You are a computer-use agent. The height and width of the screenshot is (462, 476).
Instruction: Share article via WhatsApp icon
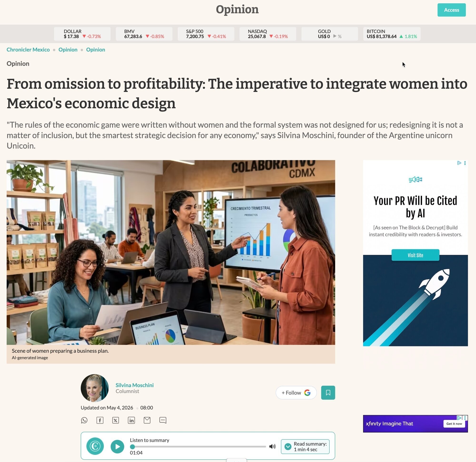pos(84,420)
